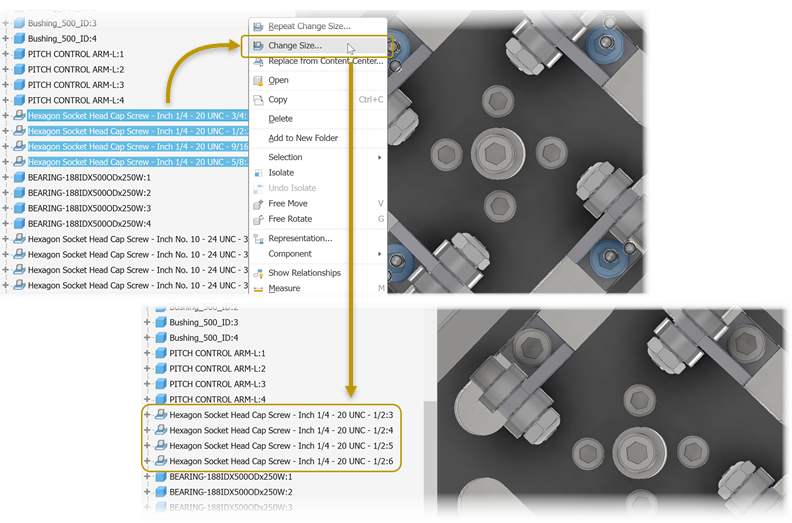Click part icon of upper PITCH CONTROL ARM-L:4
This screenshot has height=523, width=792.
(19, 100)
